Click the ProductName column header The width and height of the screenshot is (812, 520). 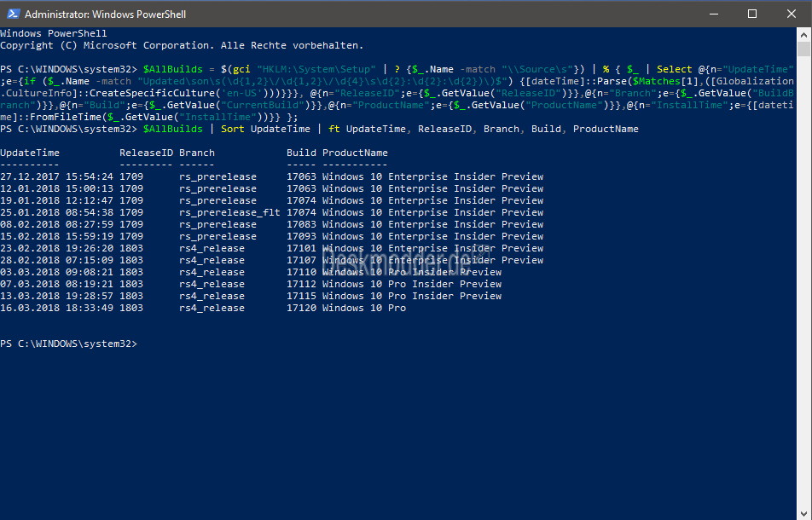coord(355,153)
